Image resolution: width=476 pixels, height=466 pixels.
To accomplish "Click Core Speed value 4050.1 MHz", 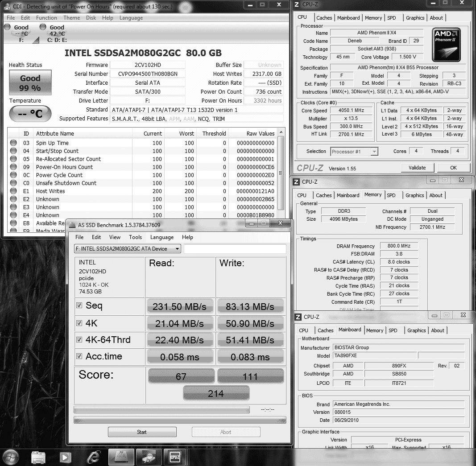I will [351, 111].
